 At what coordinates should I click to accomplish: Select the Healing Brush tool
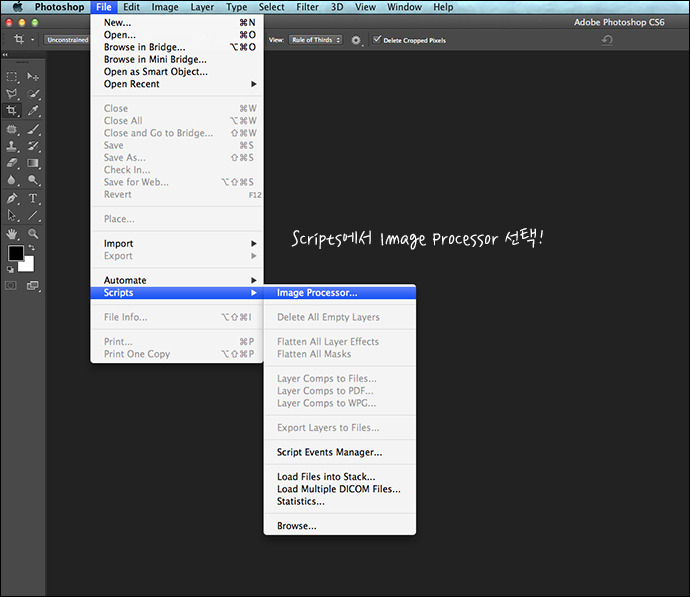[12, 129]
